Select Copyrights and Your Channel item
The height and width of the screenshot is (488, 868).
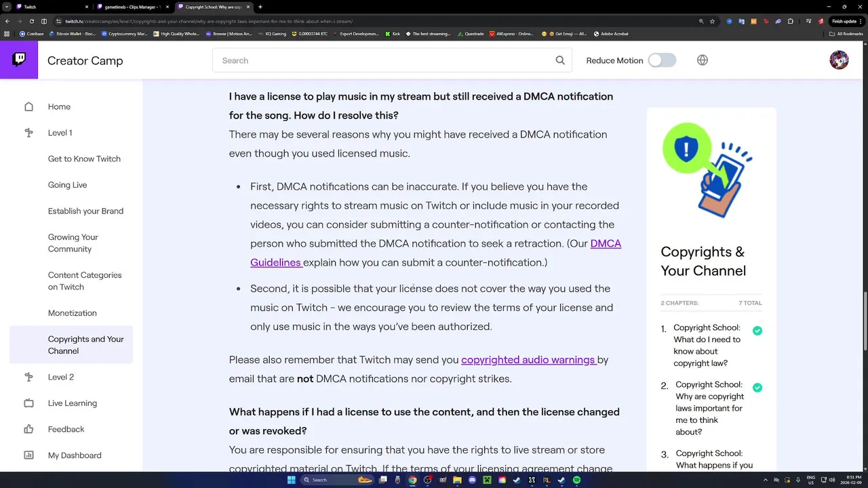point(71,344)
